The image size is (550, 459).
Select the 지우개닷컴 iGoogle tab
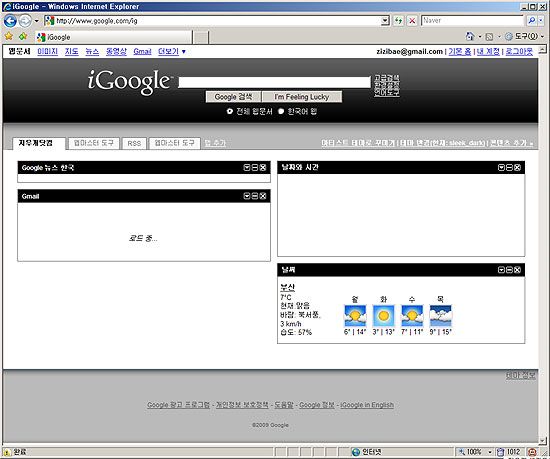pos(39,143)
